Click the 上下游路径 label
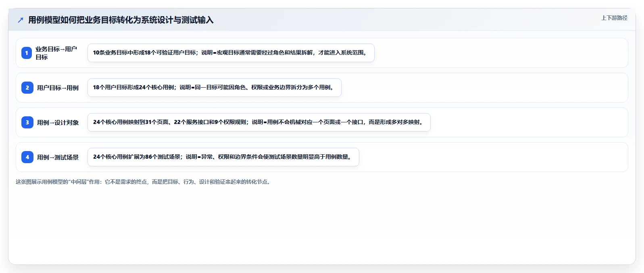Screen dimensions: 644x273 pyautogui.click(x=614, y=18)
